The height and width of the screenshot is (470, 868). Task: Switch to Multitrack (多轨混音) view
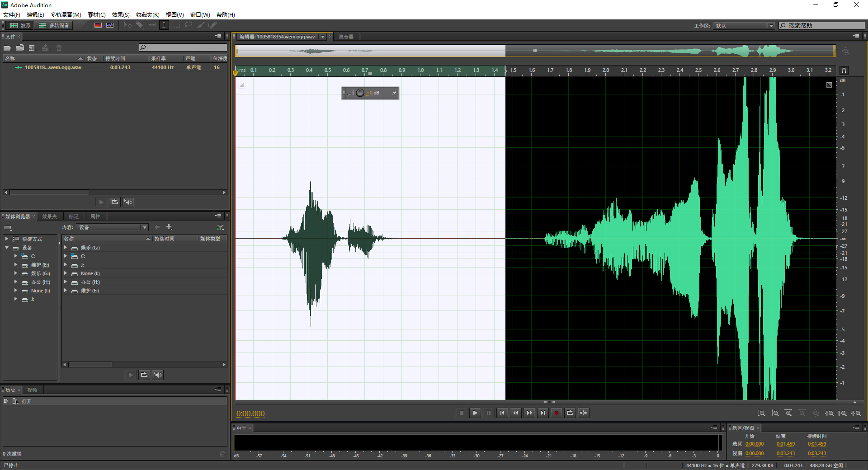(54, 25)
